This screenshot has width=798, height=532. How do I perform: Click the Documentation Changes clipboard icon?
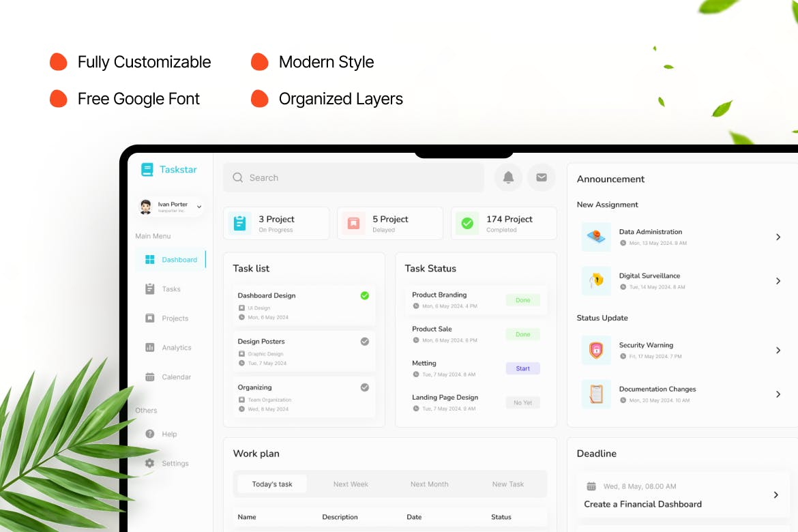click(596, 394)
